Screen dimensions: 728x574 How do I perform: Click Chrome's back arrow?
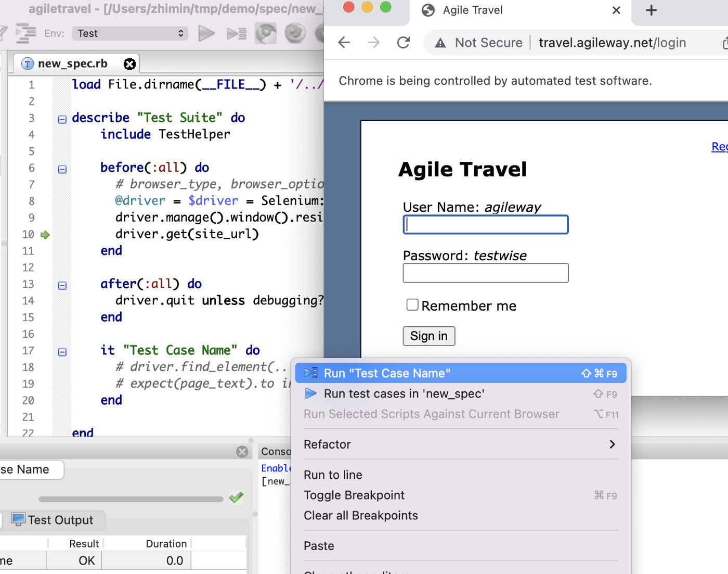(x=344, y=43)
